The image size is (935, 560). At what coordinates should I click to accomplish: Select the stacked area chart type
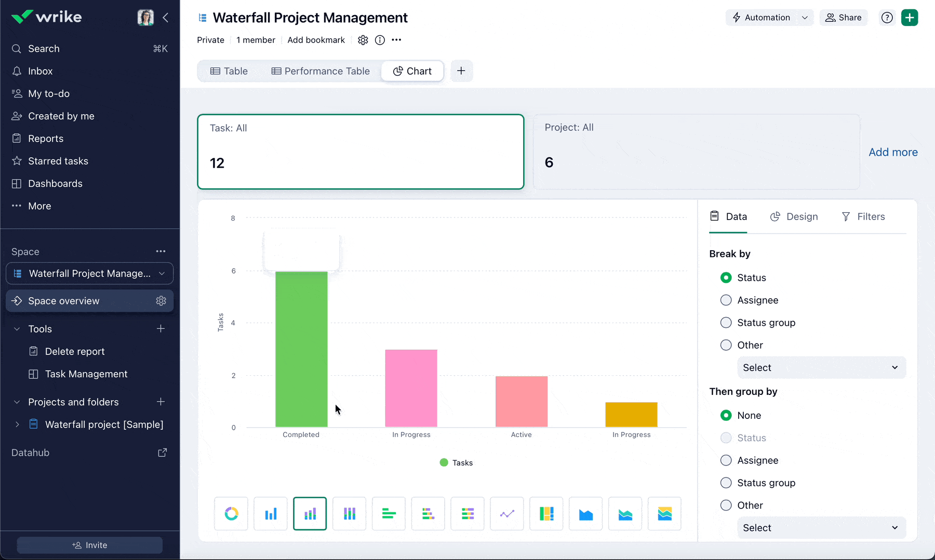pyautogui.click(x=625, y=514)
